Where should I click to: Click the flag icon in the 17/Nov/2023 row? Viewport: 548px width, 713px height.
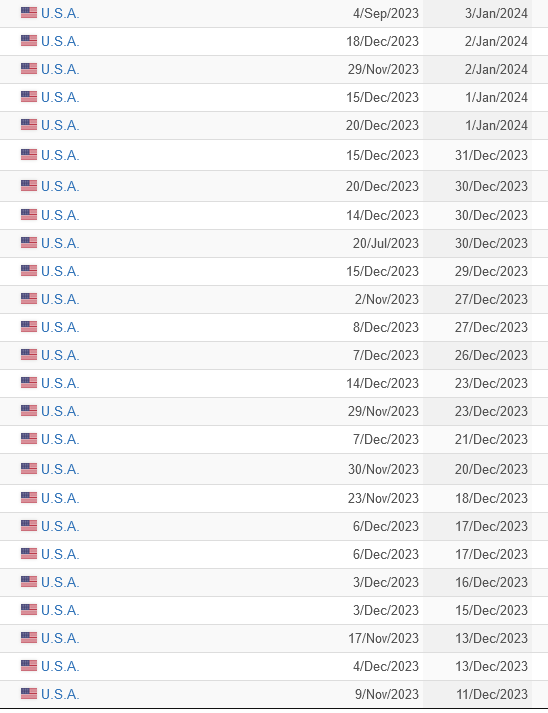[x=29, y=638]
